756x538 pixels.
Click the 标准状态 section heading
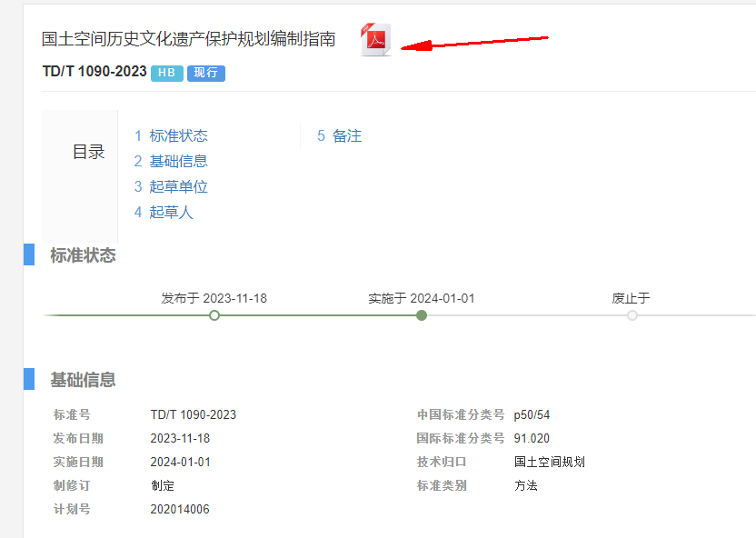[83, 255]
